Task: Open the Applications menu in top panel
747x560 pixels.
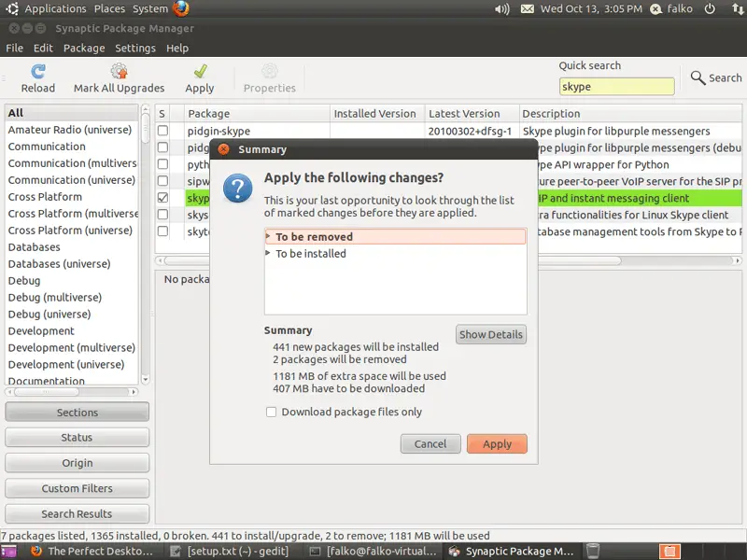Action: [x=55, y=8]
